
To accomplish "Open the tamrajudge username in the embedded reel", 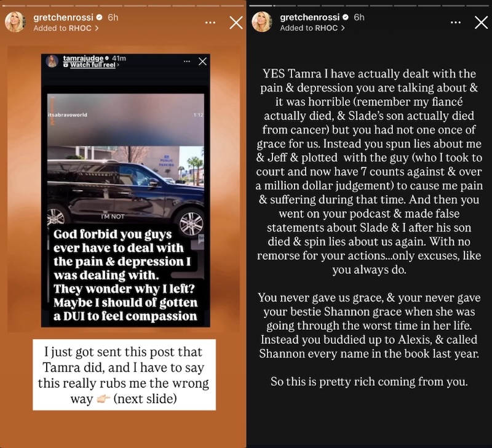I will point(85,58).
